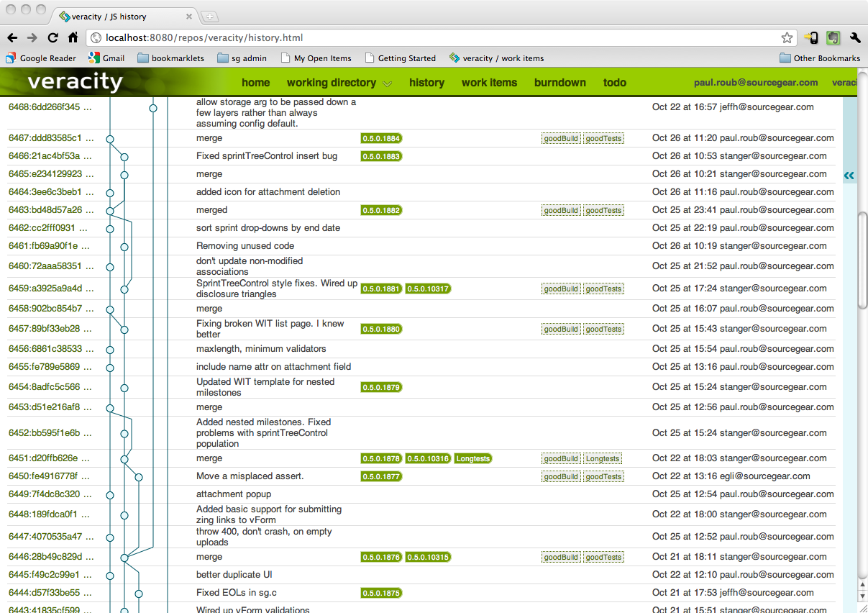Select graph node for commit 6459

124,289
